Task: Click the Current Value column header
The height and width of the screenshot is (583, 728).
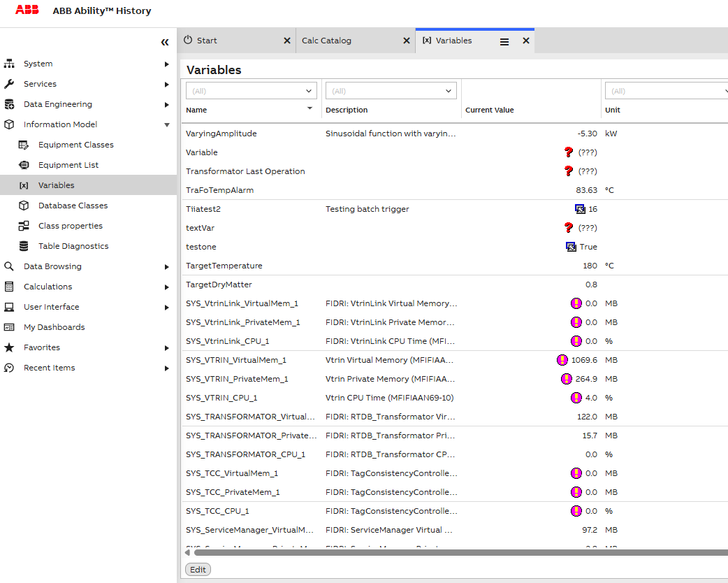Action: [x=489, y=110]
